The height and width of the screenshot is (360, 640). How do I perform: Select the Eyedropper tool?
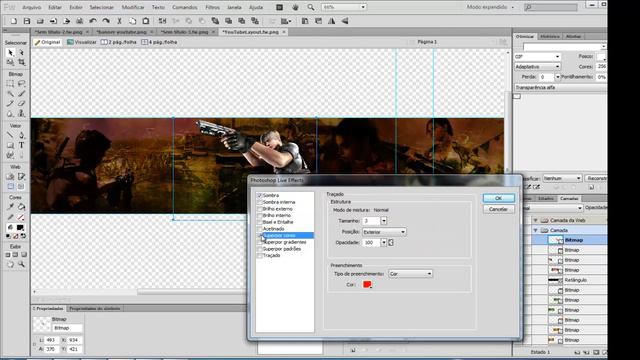(10, 207)
